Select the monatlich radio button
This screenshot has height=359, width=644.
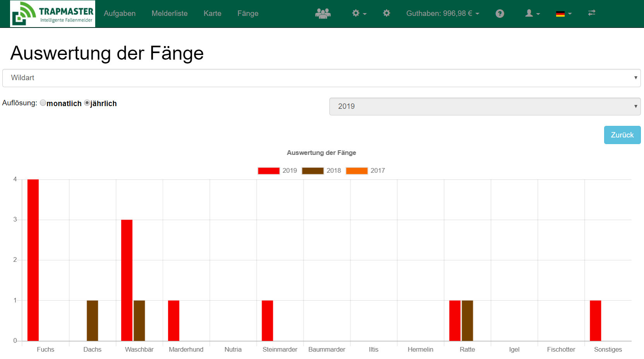click(43, 103)
